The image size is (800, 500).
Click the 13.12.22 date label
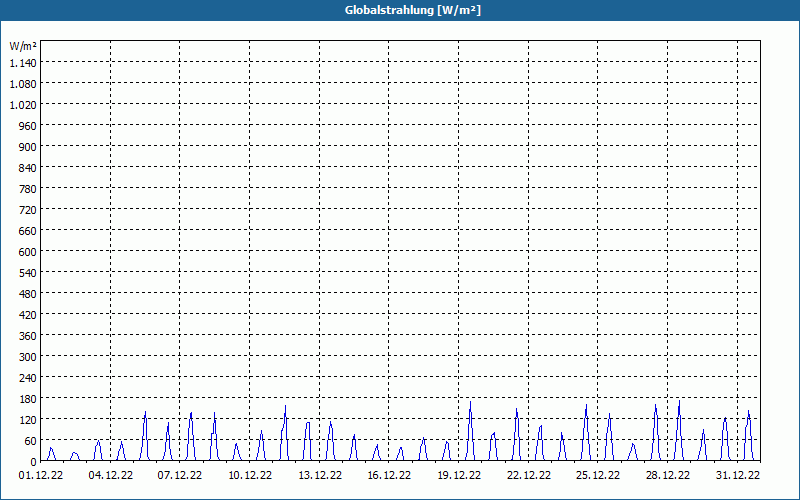[x=320, y=476]
